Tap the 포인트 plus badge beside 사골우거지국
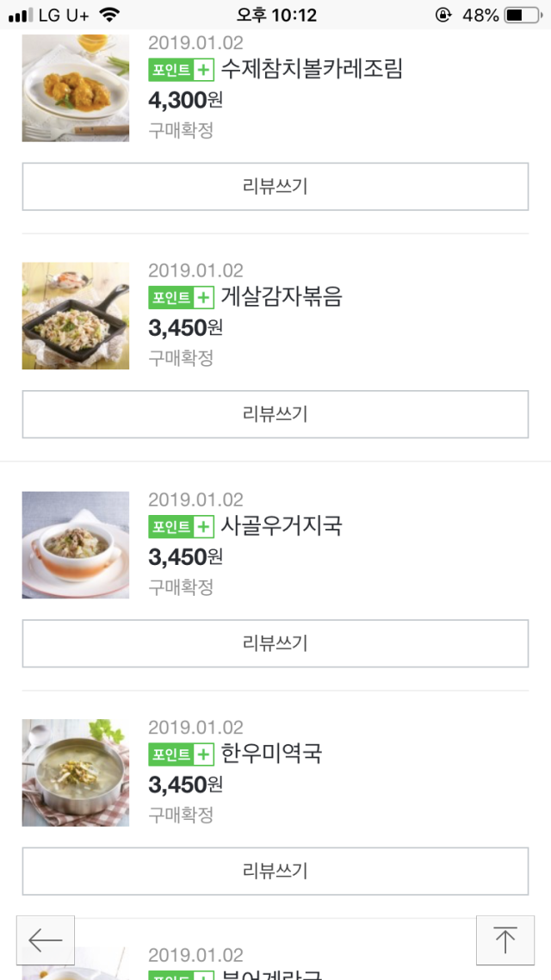 click(181, 526)
